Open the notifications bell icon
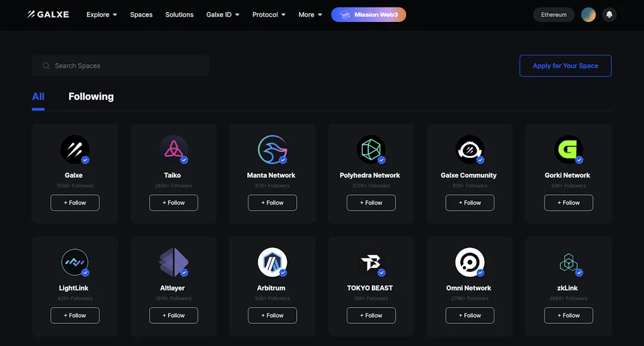The image size is (644, 346). (x=609, y=14)
